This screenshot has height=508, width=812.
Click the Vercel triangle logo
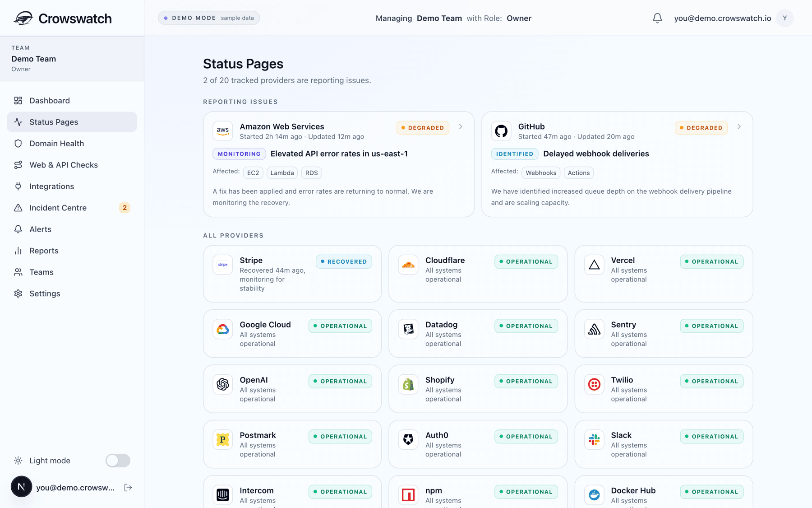(594, 265)
